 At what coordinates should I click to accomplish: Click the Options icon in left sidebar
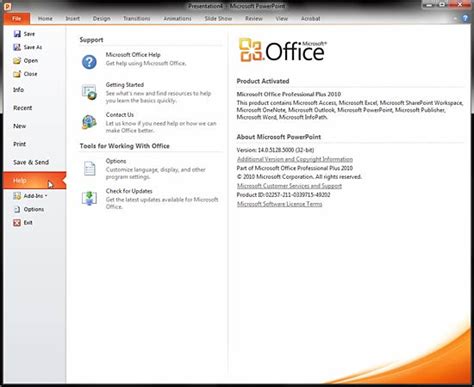click(x=17, y=209)
